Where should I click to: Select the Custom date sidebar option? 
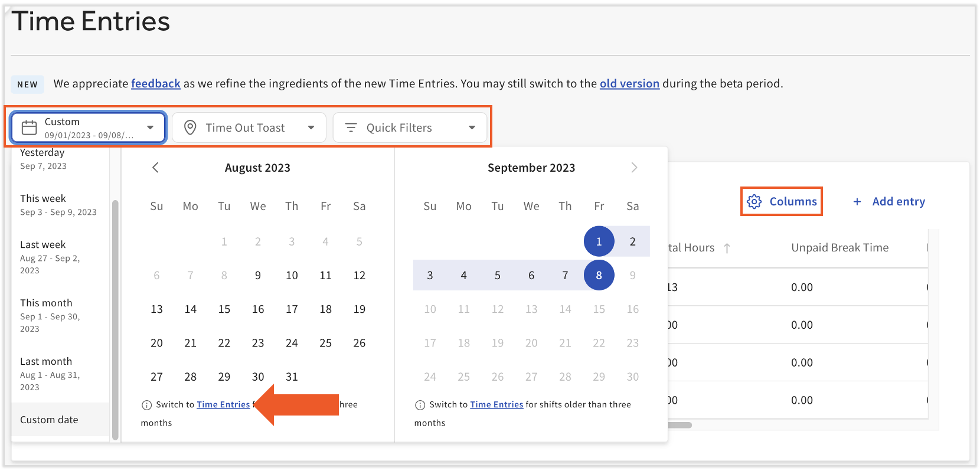(x=49, y=420)
